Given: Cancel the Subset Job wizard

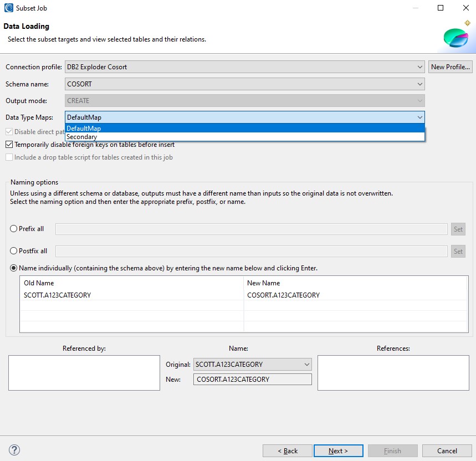Looking at the screenshot, I should coord(447,451).
